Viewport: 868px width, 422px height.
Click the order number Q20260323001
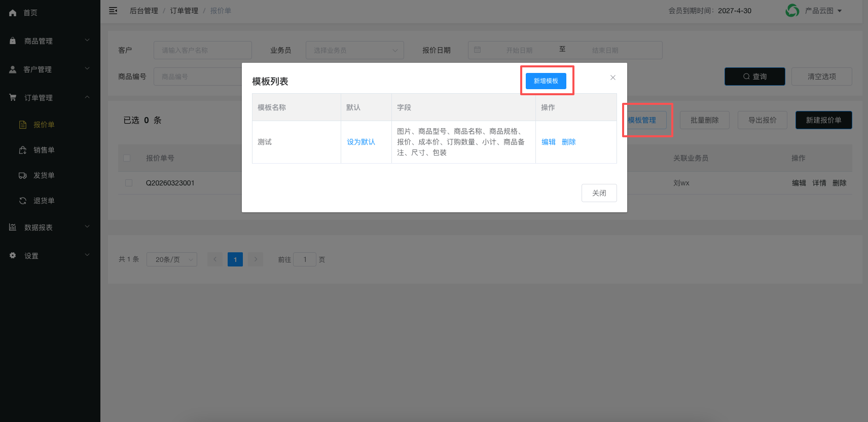[x=170, y=183]
